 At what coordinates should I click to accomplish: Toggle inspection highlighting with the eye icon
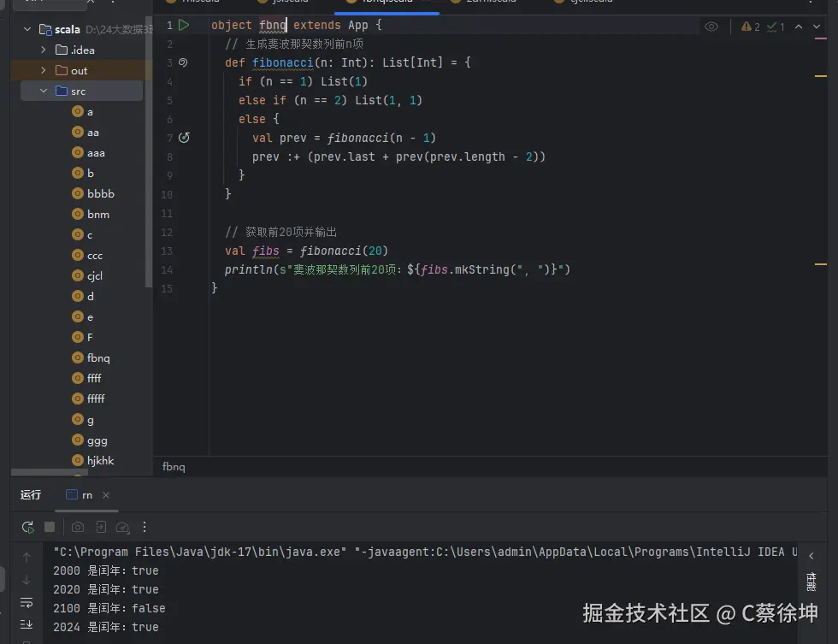click(711, 27)
